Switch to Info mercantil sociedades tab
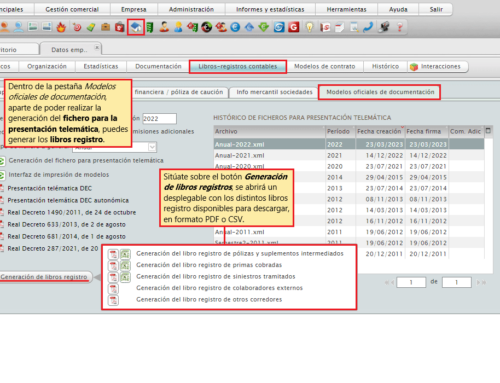The height and width of the screenshot is (383, 500). pyautogui.click(x=274, y=92)
